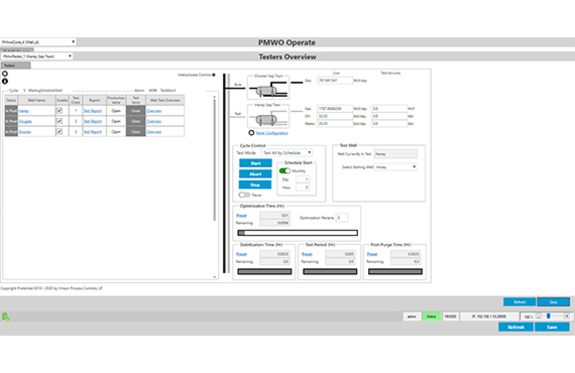This screenshot has height=373, width=575.
Task: Click Close test valve for test order 1
Action: point(136,110)
